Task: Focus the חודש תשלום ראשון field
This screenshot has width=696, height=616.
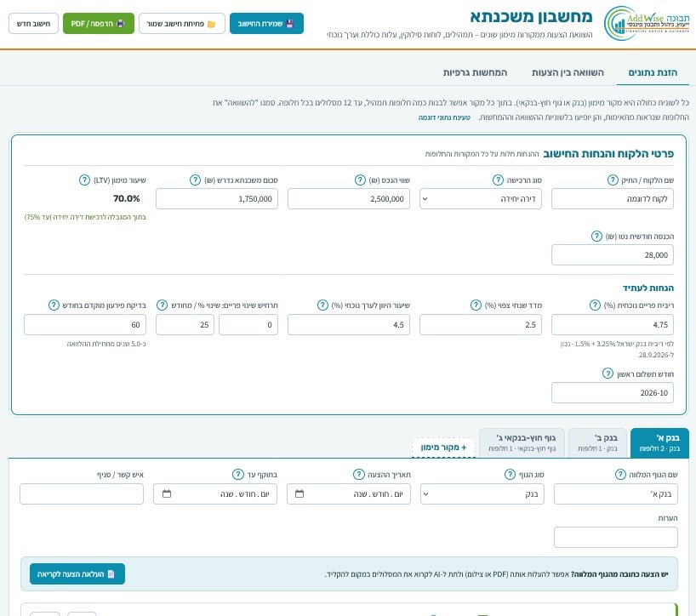Action: pos(613,393)
